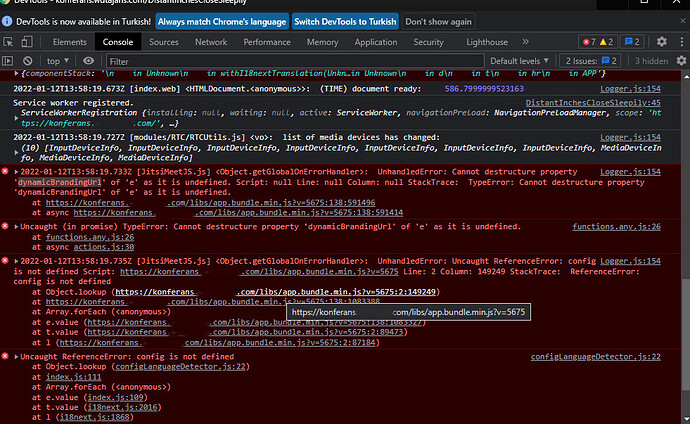Expand the ServiceWorkerRegistration object
Viewport: 690px width, 424px height.
click(16, 118)
